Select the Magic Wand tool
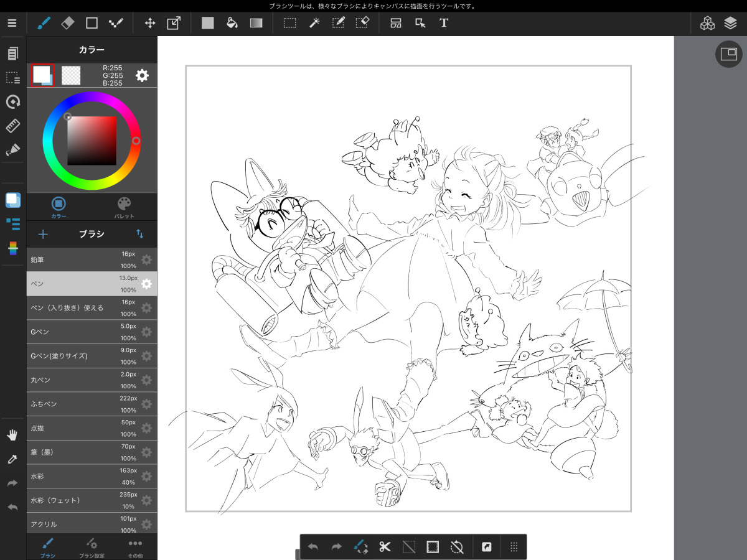Screen dimensions: 747x560 [x=314, y=23]
